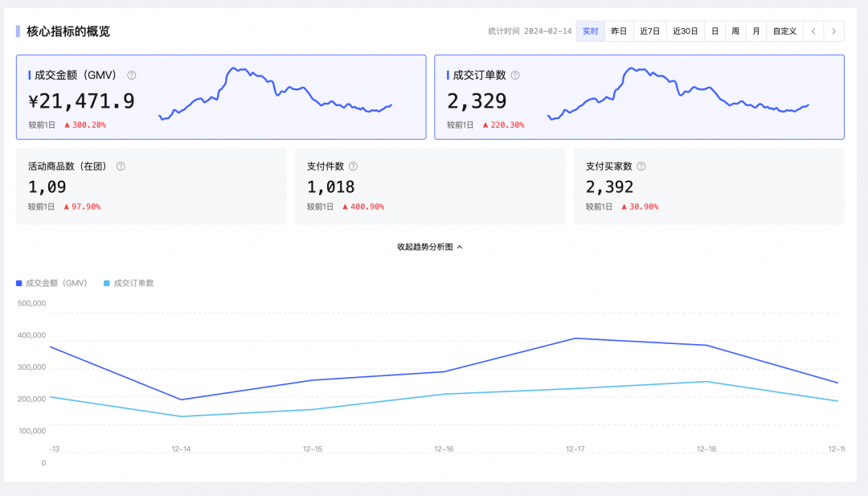
Task: Select the 周 granularity tab
Action: coord(735,31)
